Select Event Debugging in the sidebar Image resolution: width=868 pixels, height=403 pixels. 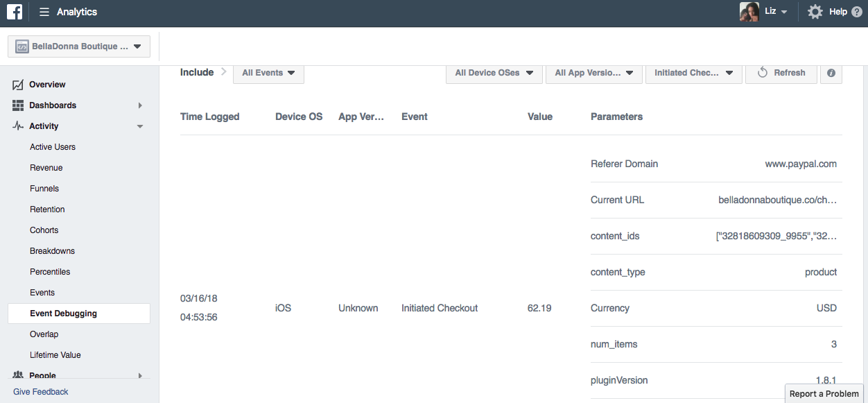tap(79, 314)
